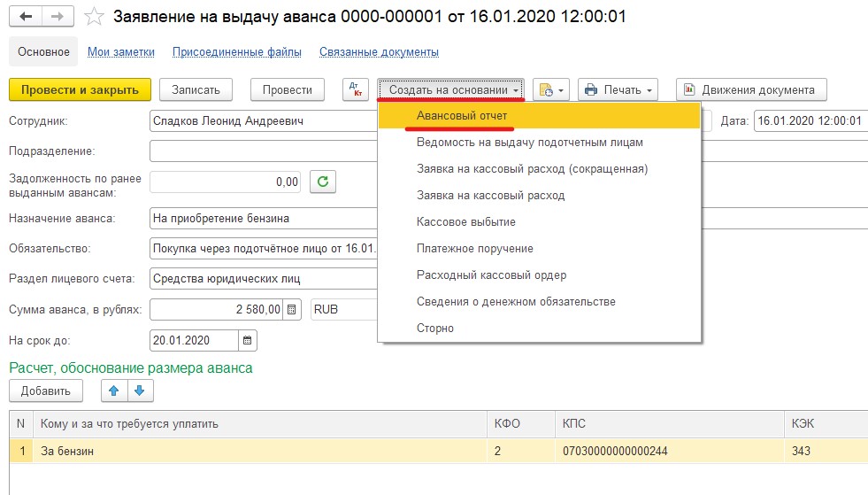Screen dimensions: 868x495
Task: Click Добавить button to add row
Action: pos(46,391)
